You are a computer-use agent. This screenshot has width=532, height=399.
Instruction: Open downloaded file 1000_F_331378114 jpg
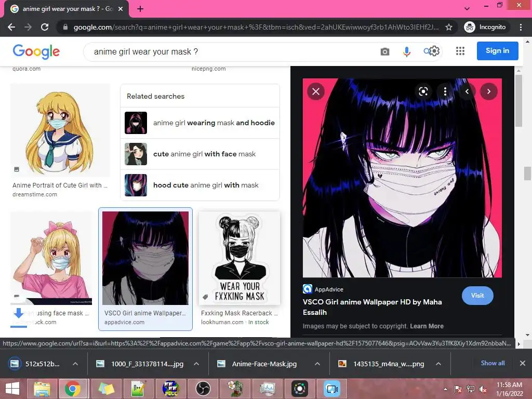tap(140, 364)
